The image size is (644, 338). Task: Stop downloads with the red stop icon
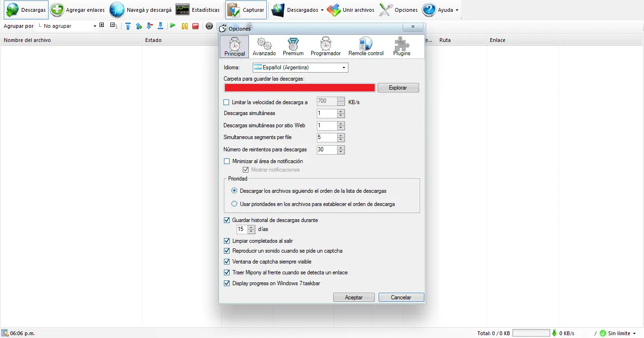[x=196, y=26]
